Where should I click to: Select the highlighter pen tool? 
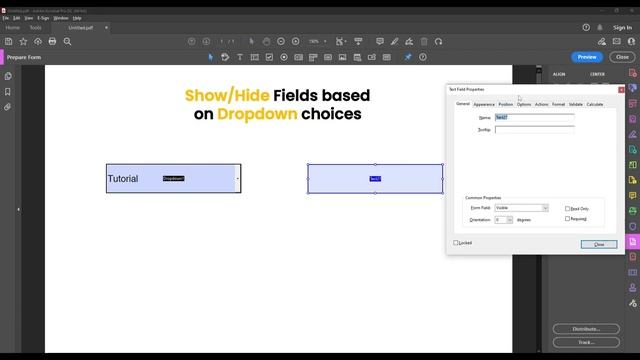tap(394, 41)
